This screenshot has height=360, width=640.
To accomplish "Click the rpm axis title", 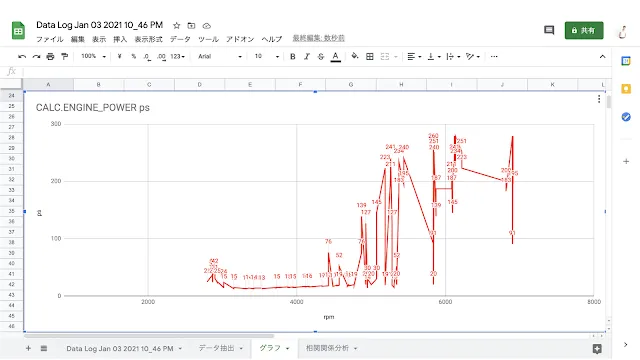I will click(329, 317).
